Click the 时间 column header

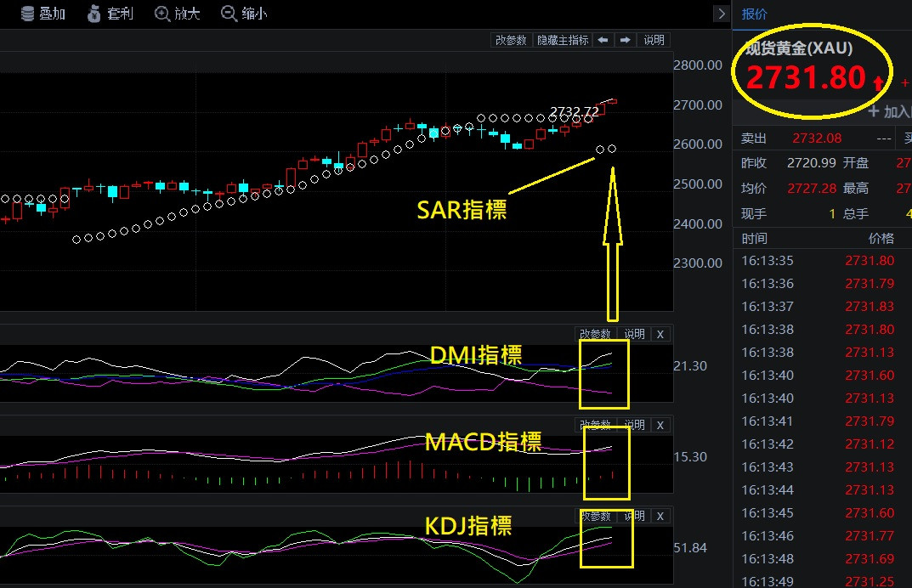[x=754, y=239]
